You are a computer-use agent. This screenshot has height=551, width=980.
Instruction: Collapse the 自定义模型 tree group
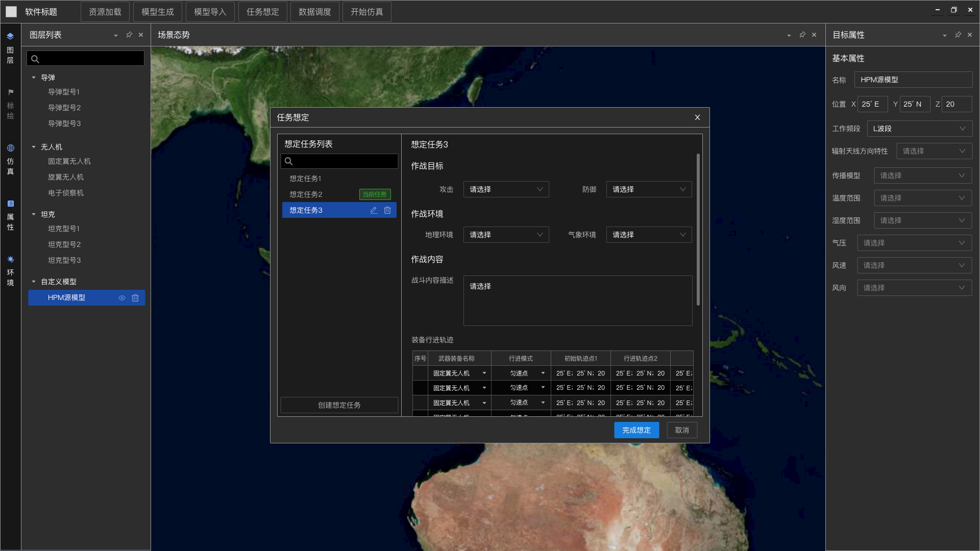click(34, 282)
